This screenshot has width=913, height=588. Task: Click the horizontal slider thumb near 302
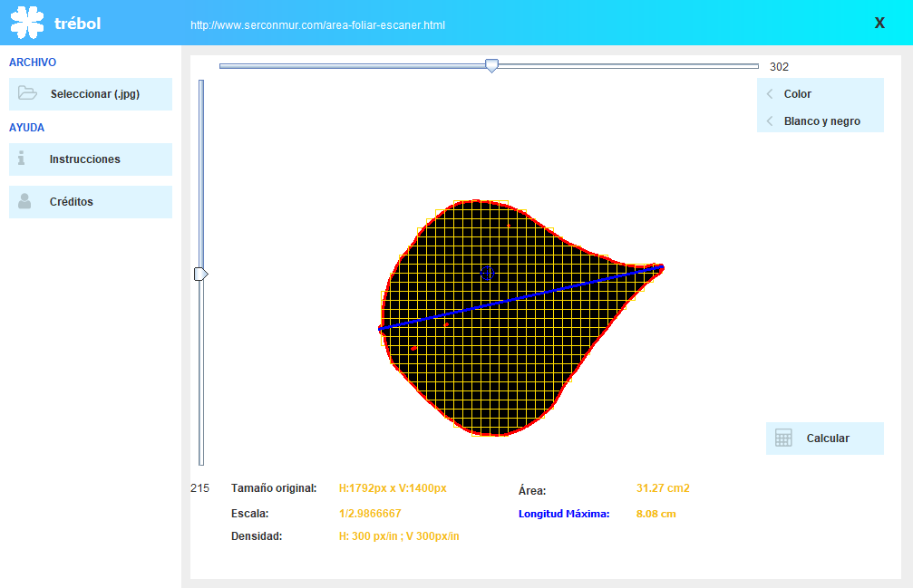pyautogui.click(x=492, y=66)
